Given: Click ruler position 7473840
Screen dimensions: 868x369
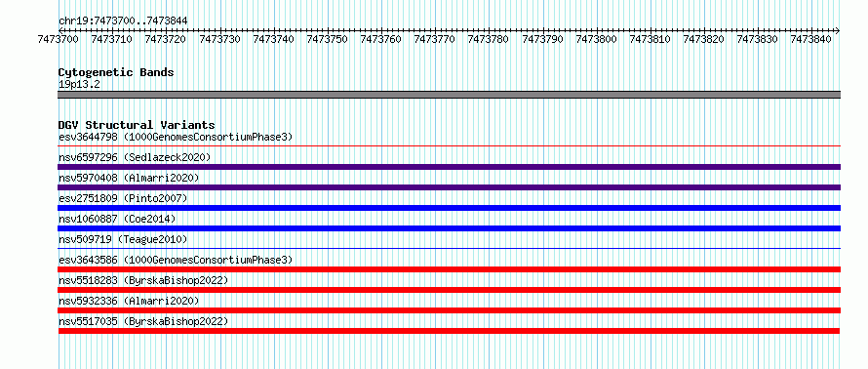Looking at the screenshot, I should click(810, 39).
